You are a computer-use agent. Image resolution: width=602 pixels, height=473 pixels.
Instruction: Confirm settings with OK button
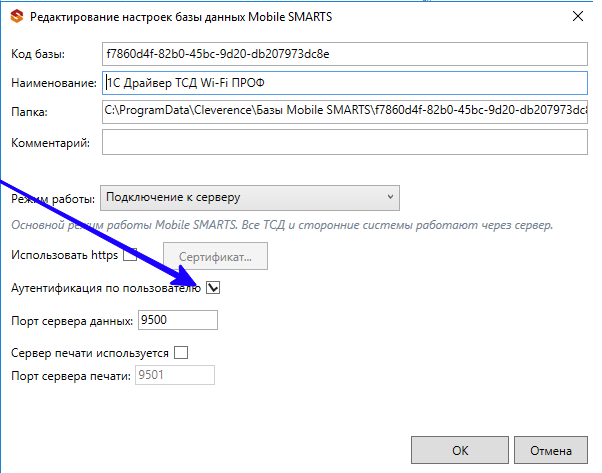point(460,450)
